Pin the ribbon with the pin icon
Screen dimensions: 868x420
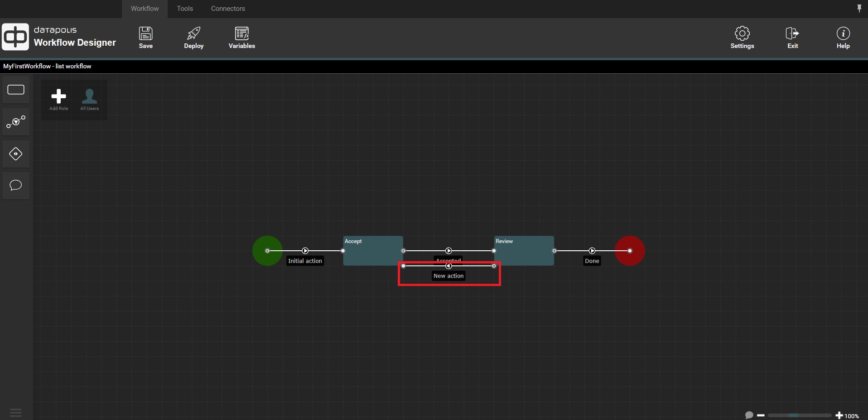point(859,8)
